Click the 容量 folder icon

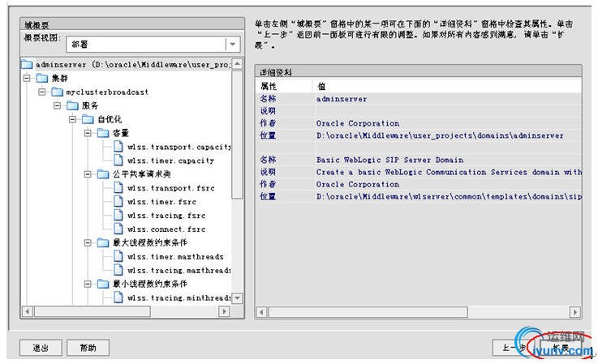pos(103,133)
